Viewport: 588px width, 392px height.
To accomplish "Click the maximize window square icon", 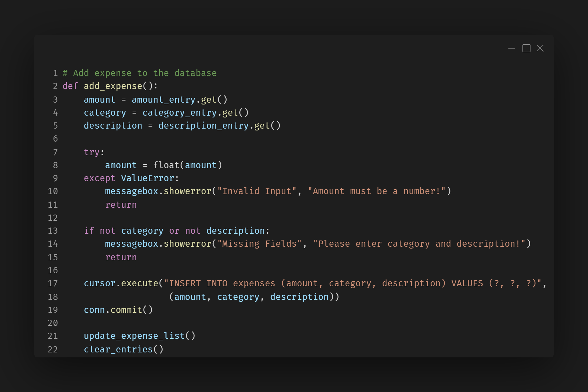I will pyautogui.click(x=526, y=49).
